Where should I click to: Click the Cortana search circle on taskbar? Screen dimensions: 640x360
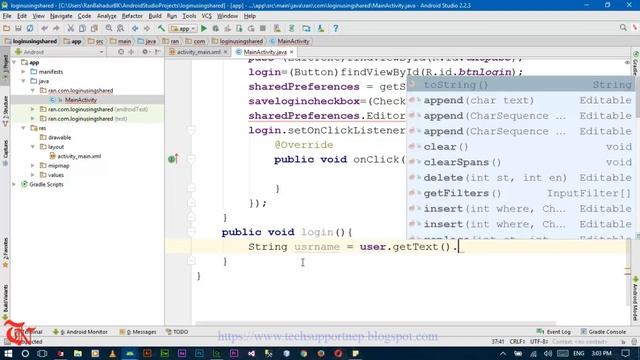[25, 353]
